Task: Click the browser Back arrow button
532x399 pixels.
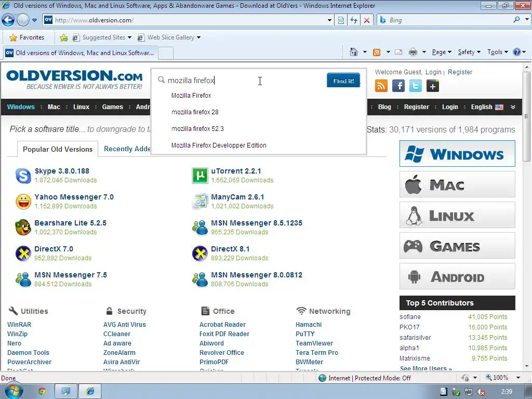Action: click(x=8, y=20)
